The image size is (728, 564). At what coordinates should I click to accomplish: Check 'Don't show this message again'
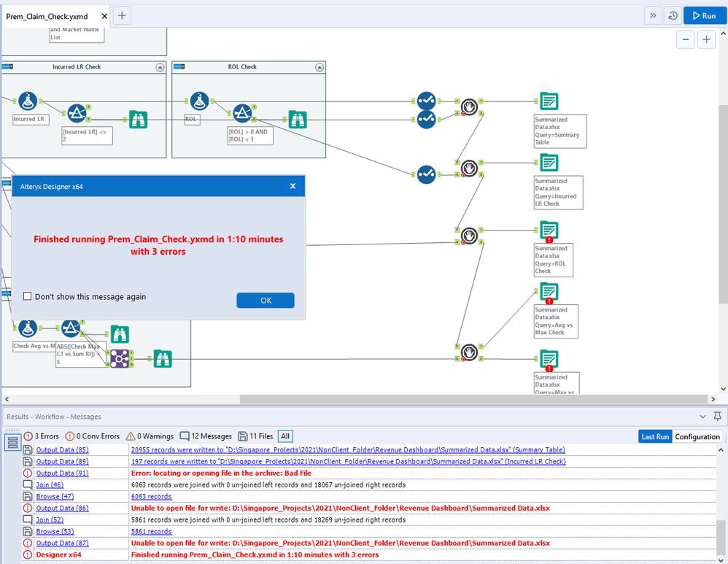tap(28, 296)
